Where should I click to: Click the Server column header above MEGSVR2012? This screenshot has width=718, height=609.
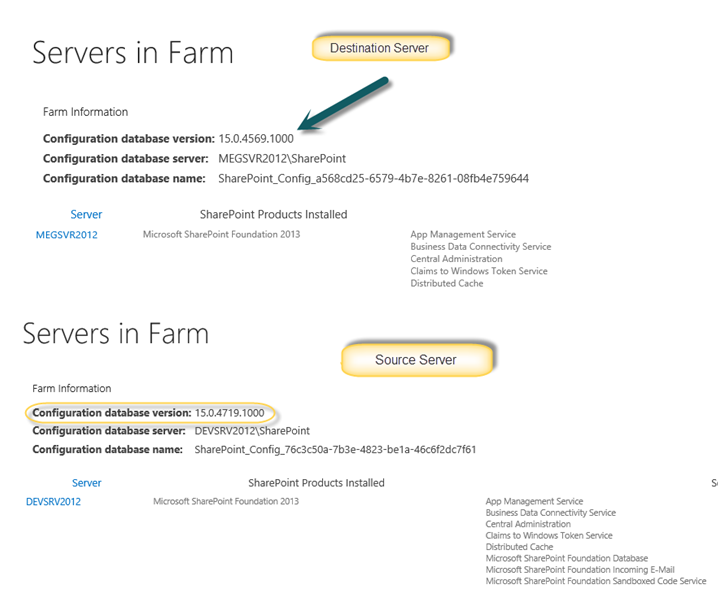pos(86,214)
